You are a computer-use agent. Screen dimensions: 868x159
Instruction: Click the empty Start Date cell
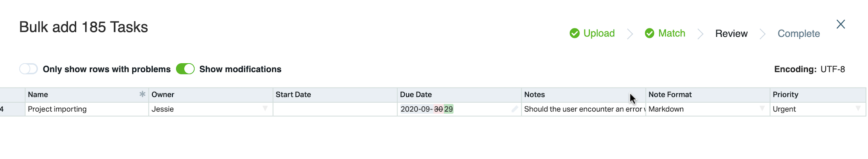[335, 109]
